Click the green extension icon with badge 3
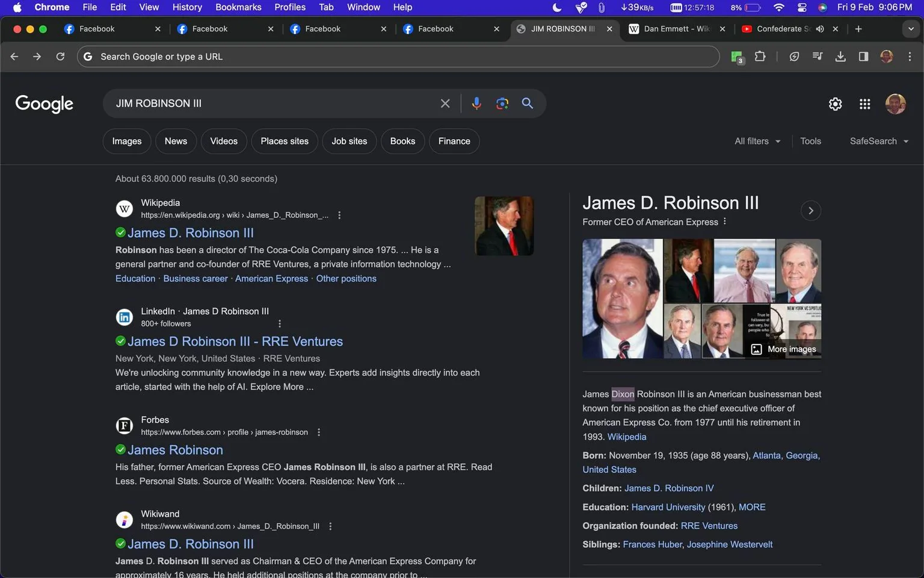The image size is (924, 578). 737,57
